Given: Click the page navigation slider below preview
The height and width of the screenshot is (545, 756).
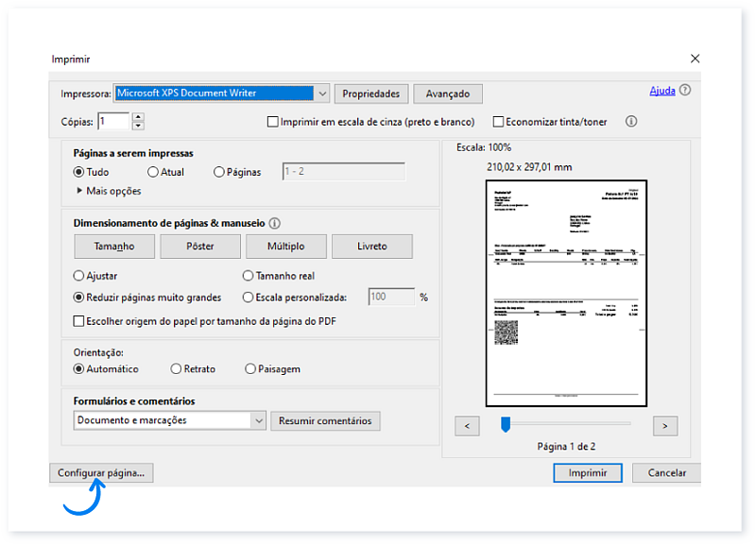Looking at the screenshot, I should pos(506,426).
